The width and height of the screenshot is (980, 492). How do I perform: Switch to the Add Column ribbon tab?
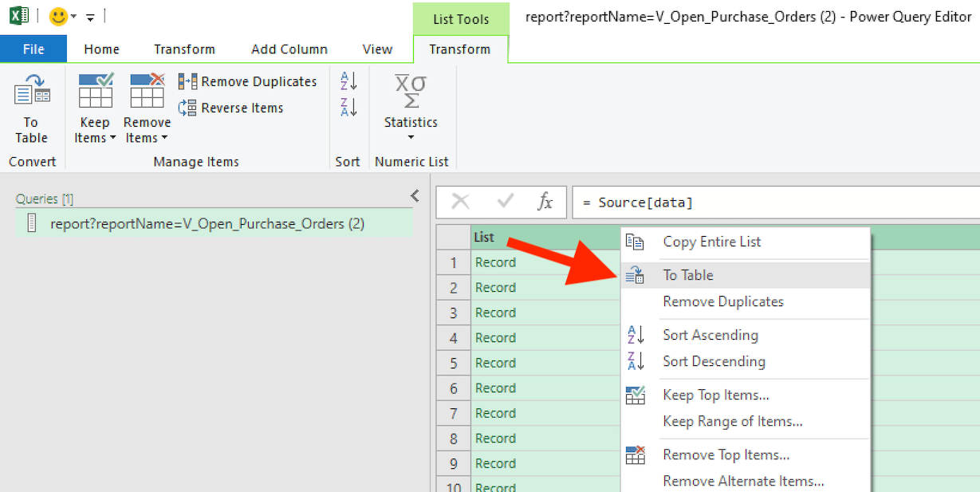[x=289, y=49]
